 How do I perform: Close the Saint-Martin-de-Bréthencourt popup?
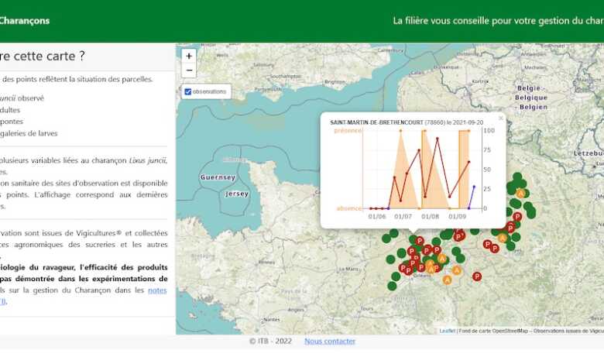pyautogui.click(x=500, y=118)
